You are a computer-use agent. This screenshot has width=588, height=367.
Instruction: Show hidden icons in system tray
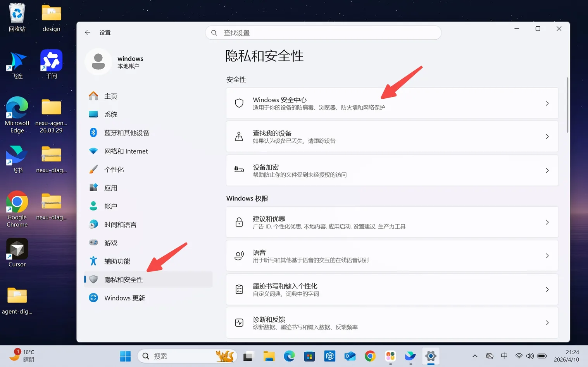[475, 356]
